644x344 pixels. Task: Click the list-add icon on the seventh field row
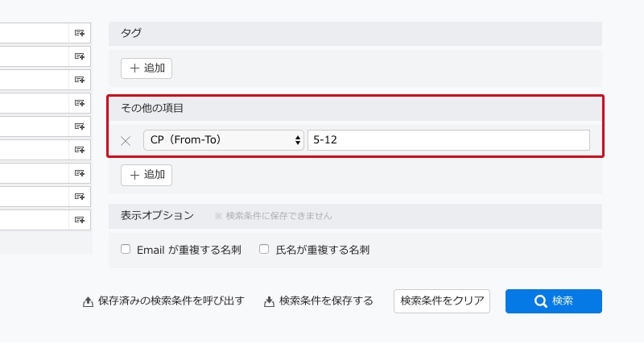80,173
